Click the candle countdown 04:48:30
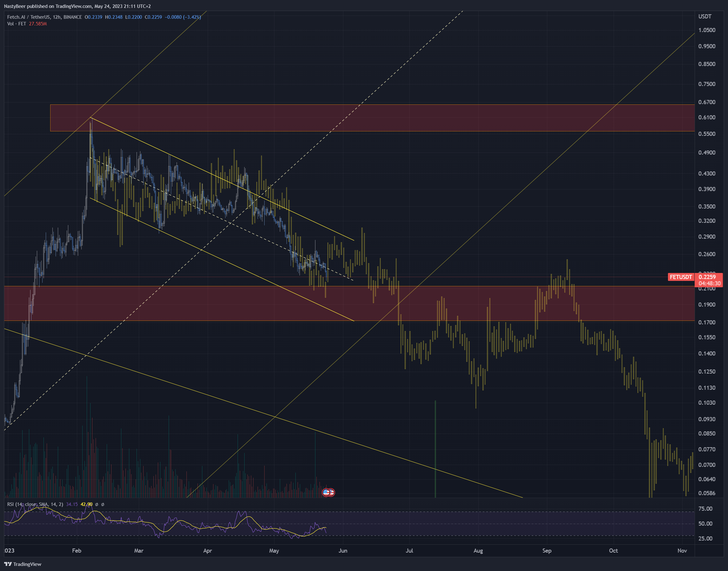This screenshot has height=571, width=728. [x=710, y=283]
